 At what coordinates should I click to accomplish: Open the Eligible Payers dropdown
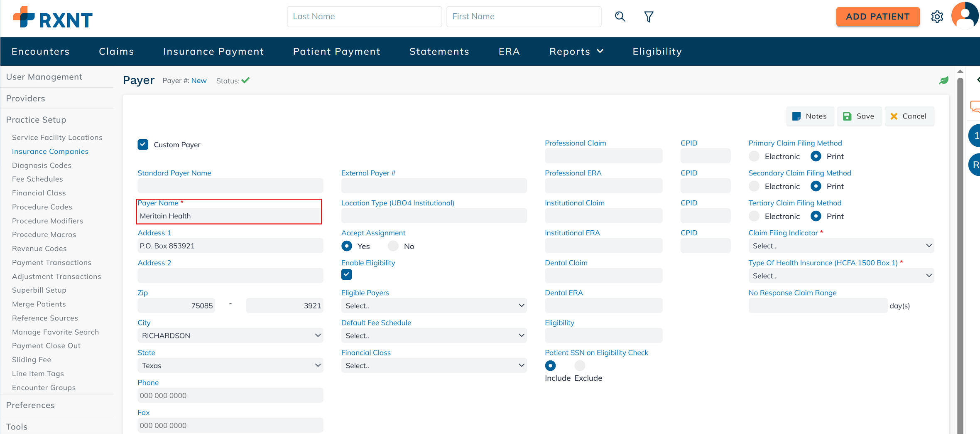point(434,306)
